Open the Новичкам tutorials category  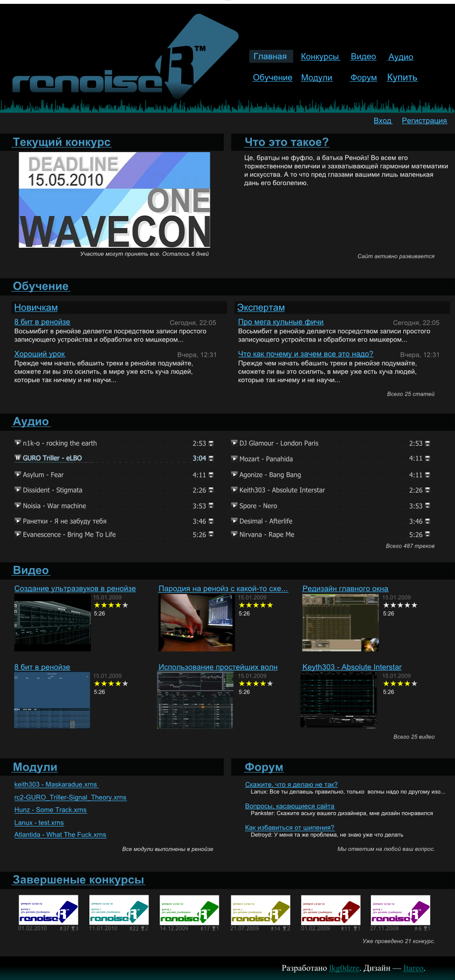point(36,308)
